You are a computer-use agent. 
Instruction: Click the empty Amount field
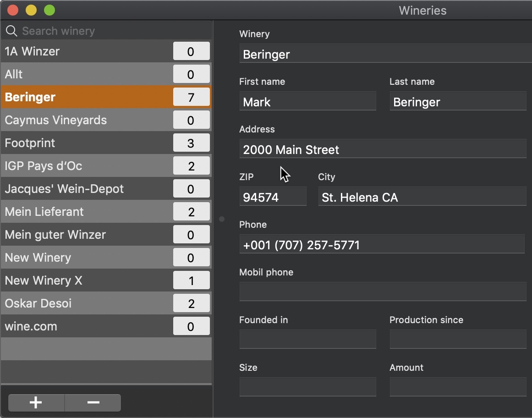[x=458, y=387]
